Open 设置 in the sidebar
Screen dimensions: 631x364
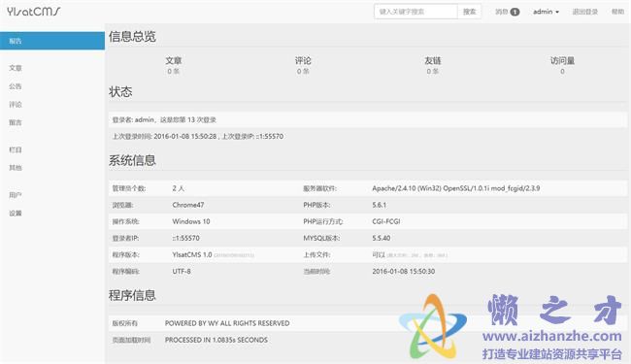(x=16, y=214)
